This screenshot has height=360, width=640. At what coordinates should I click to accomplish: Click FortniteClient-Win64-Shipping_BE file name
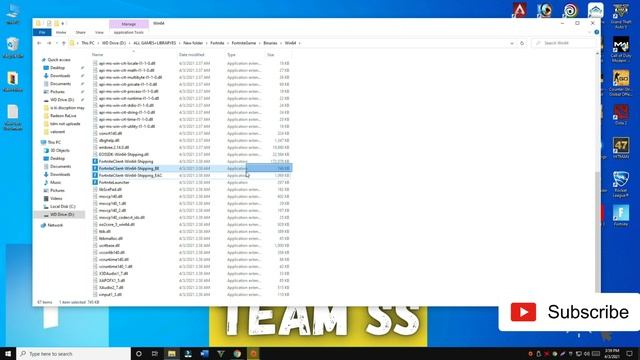[x=129, y=168]
